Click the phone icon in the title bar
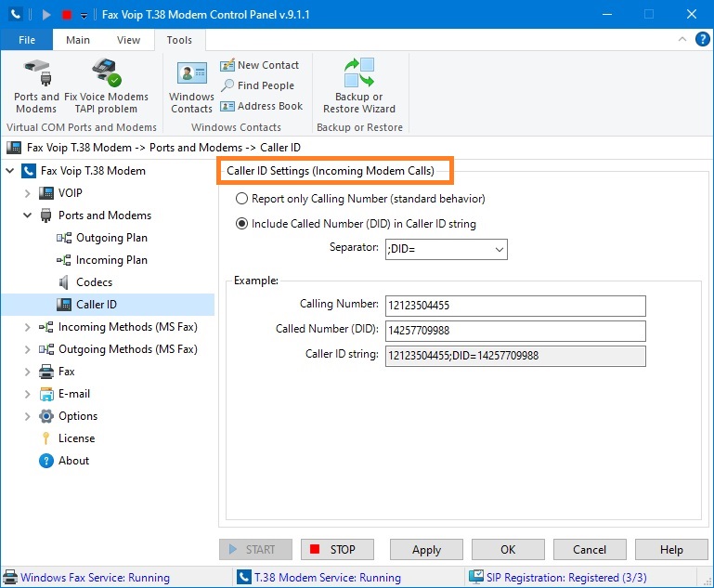 (16, 14)
